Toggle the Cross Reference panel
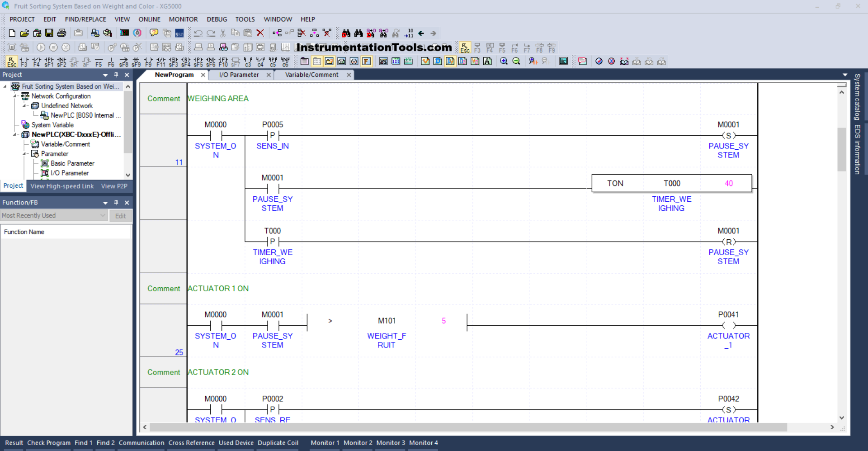Viewport: 868px width, 451px height. tap(191, 443)
